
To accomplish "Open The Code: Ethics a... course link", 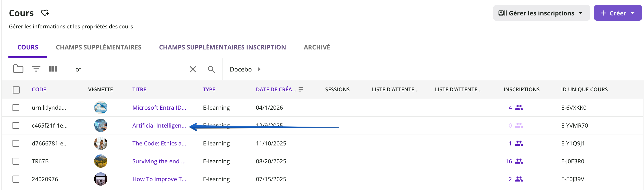I will point(159,143).
